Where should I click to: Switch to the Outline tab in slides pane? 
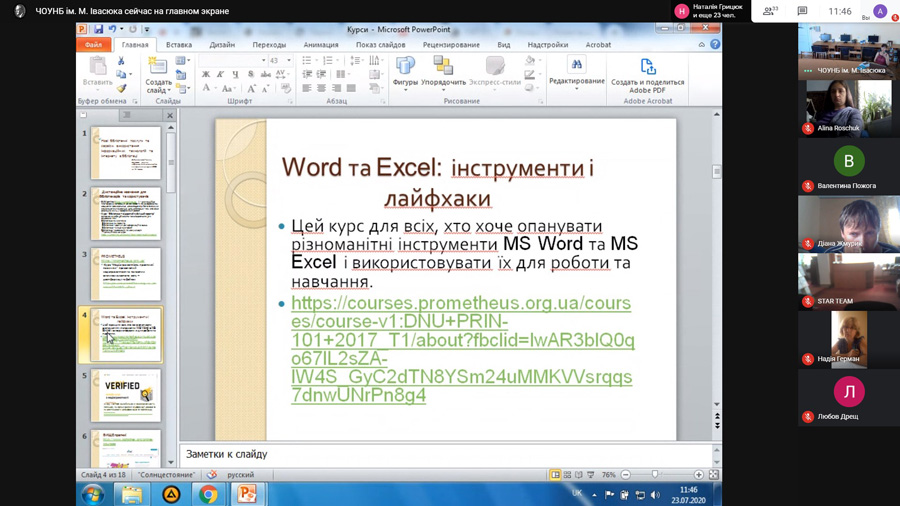pyautogui.click(x=127, y=115)
